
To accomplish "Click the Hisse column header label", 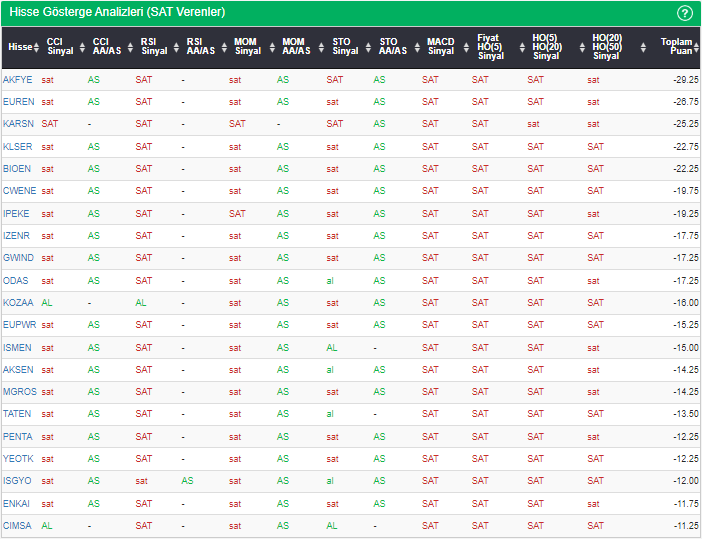I will [20, 47].
